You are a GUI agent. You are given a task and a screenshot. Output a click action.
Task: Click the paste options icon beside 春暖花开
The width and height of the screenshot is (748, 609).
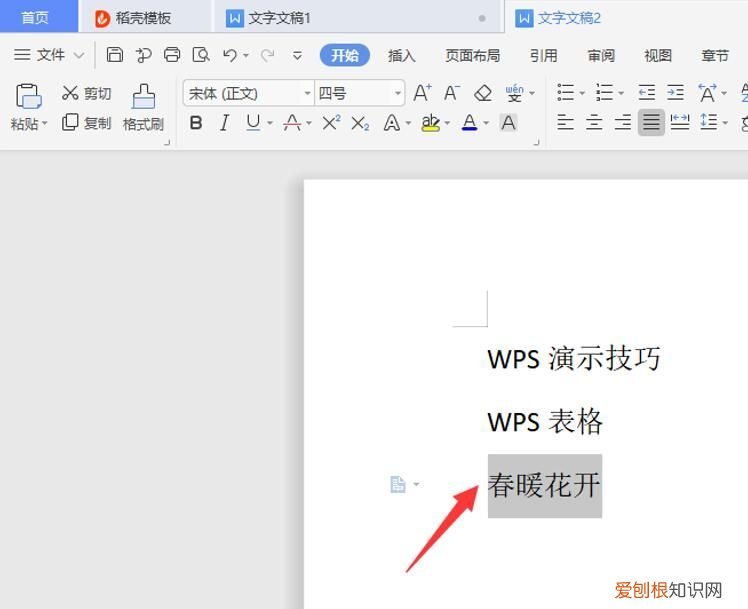[x=398, y=485]
